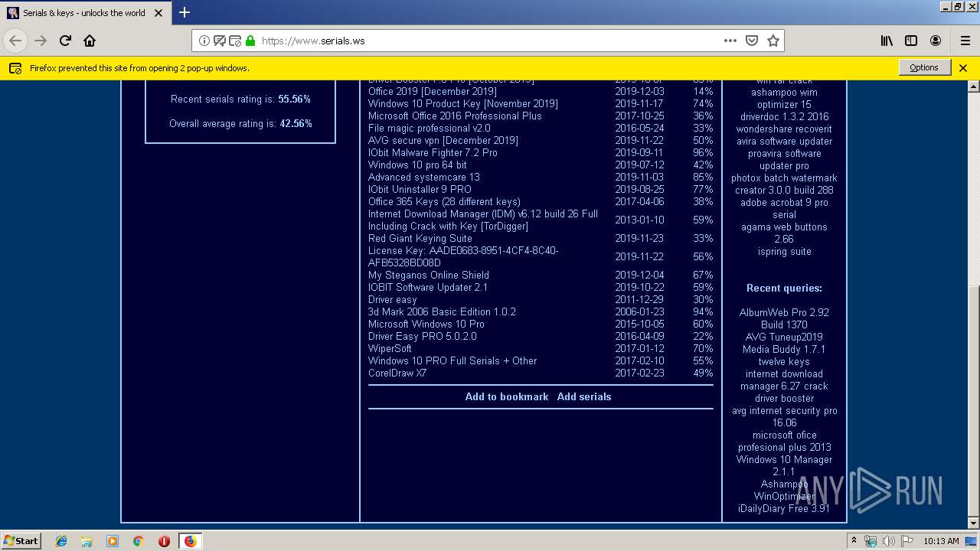Go back to the previous page
Viewport: 980px width, 551px height.
(15, 41)
